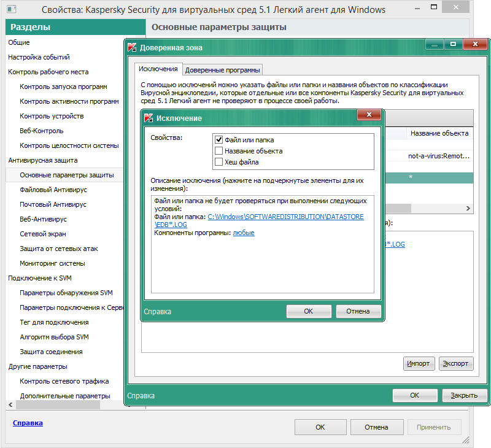Select the Исключения tab
This screenshot has width=491, height=448.
coord(158,69)
